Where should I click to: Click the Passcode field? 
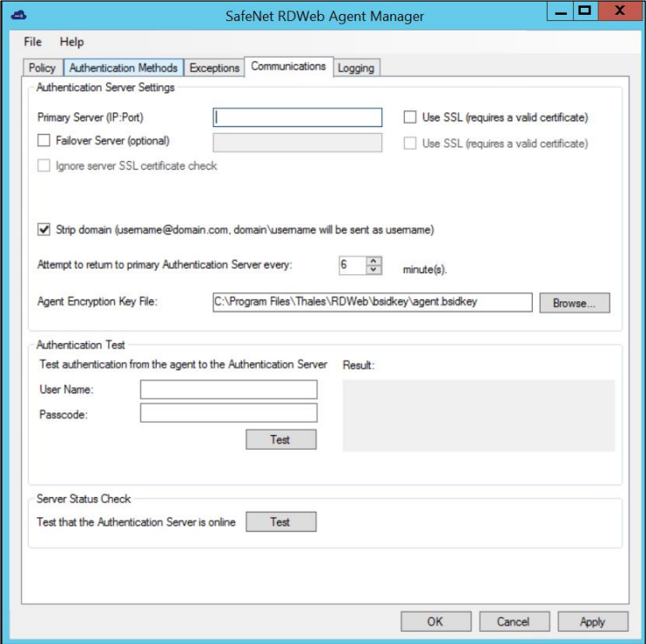pyautogui.click(x=229, y=413)
